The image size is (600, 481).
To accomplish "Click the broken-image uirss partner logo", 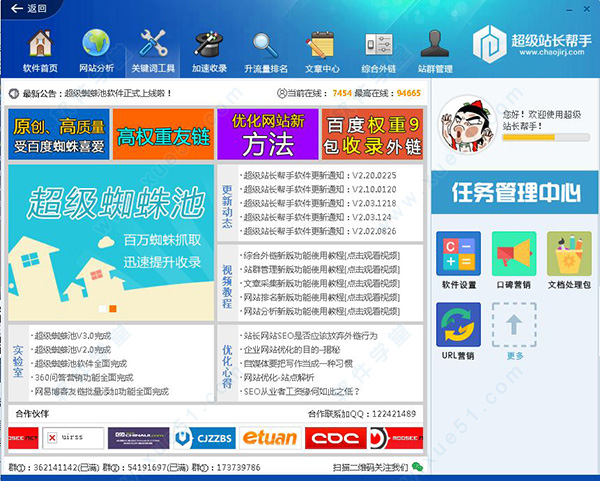I will (73, 438).
